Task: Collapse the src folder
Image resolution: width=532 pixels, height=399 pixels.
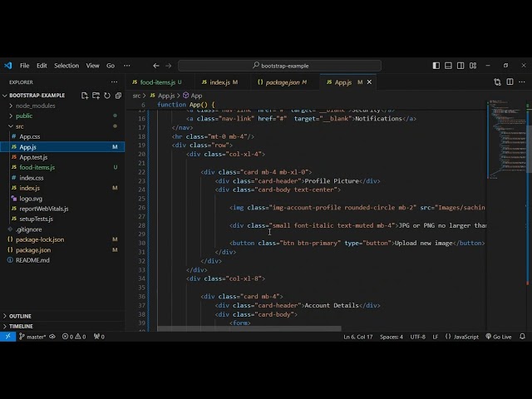Action: (19, 126)
